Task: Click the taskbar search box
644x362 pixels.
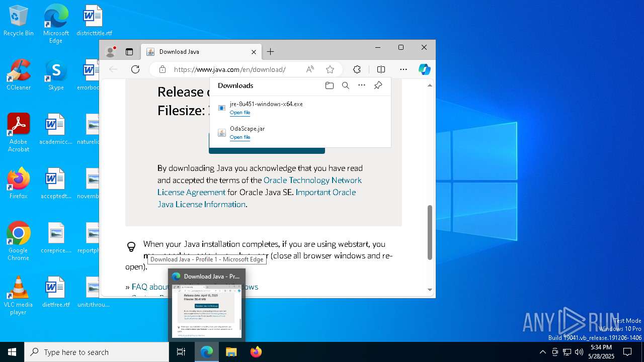Action: click(x=97, y=352)
